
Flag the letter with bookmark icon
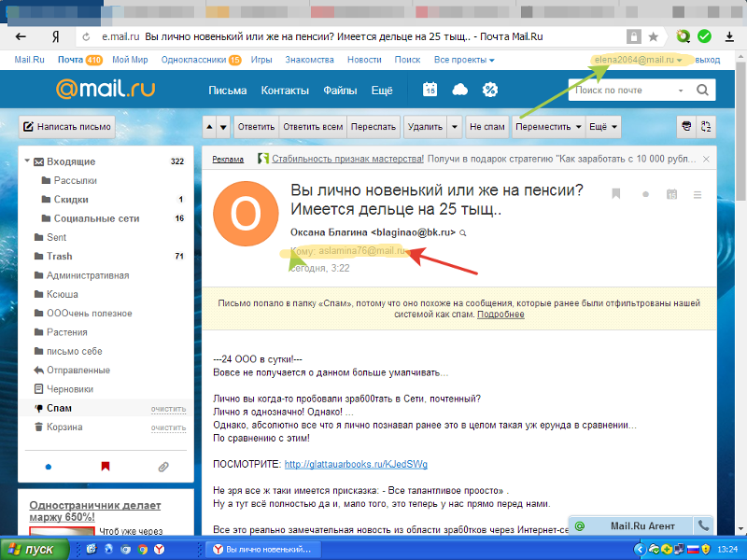(x=616, y=194)
